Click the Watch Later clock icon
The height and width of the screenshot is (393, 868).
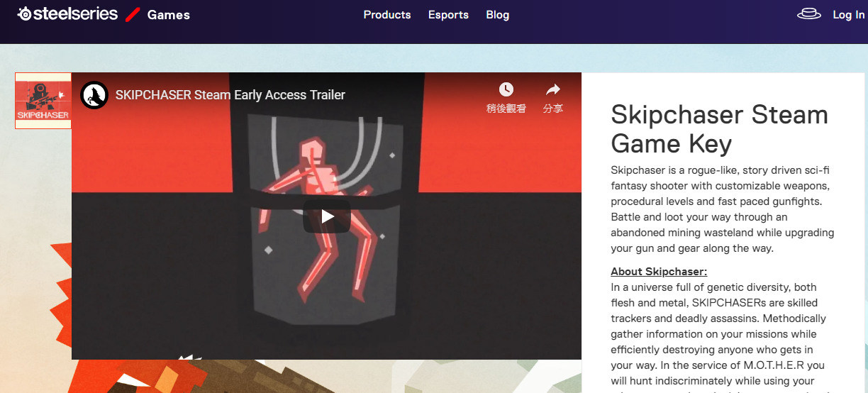coord(506,89)
